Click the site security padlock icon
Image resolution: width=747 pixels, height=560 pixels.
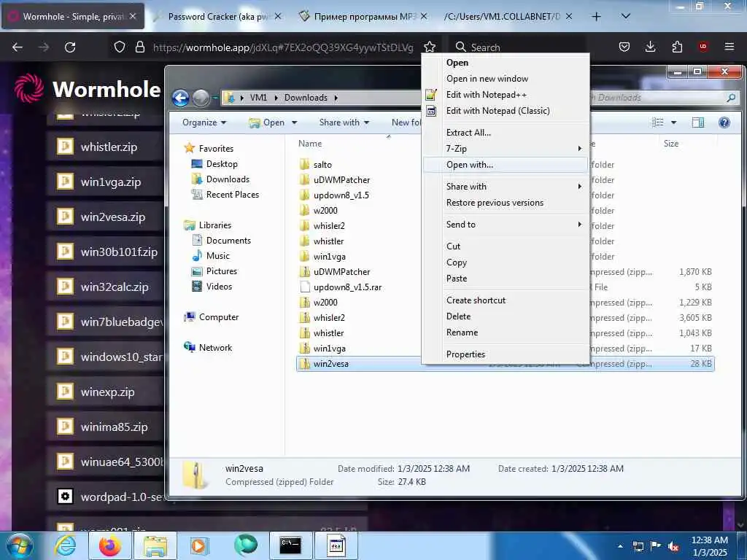coord(139,47)
